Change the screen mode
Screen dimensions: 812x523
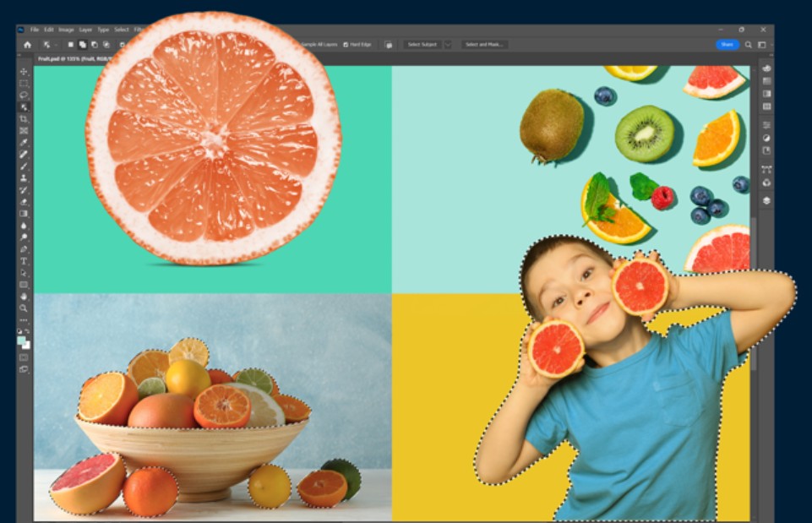click(24, 369)
